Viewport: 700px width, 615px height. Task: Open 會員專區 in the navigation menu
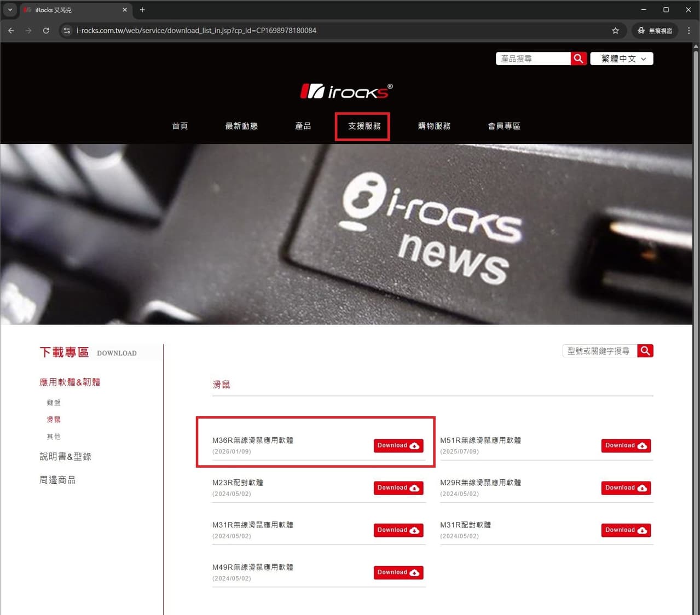click(x=504, y=126)
